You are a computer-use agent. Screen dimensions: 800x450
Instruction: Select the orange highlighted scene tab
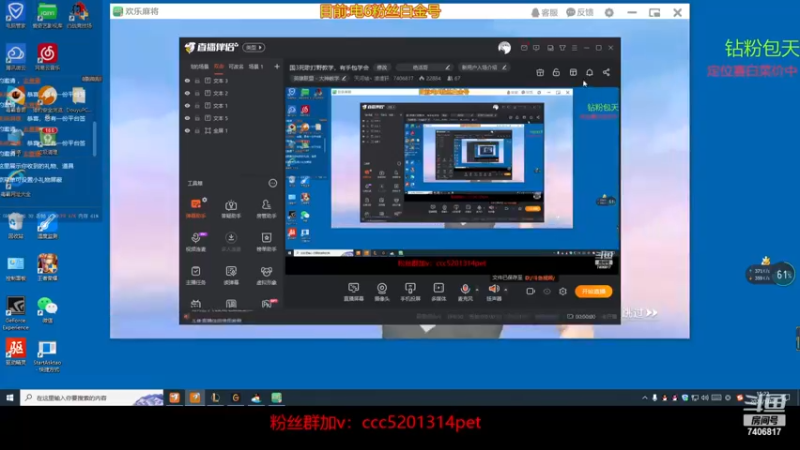tap(219, 66)
